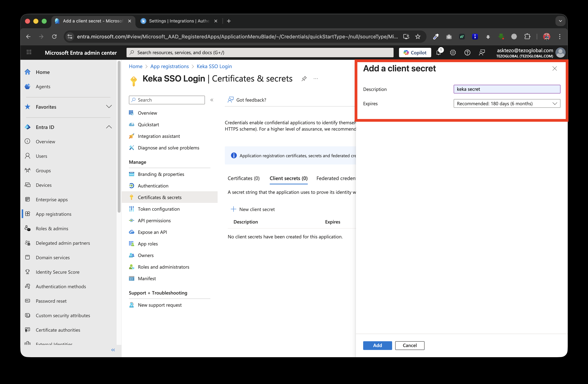Image resolution: width=588 pixels, height=384 pixels.
Task: Open Token configuration menu item
Action: tap(159, 209)
